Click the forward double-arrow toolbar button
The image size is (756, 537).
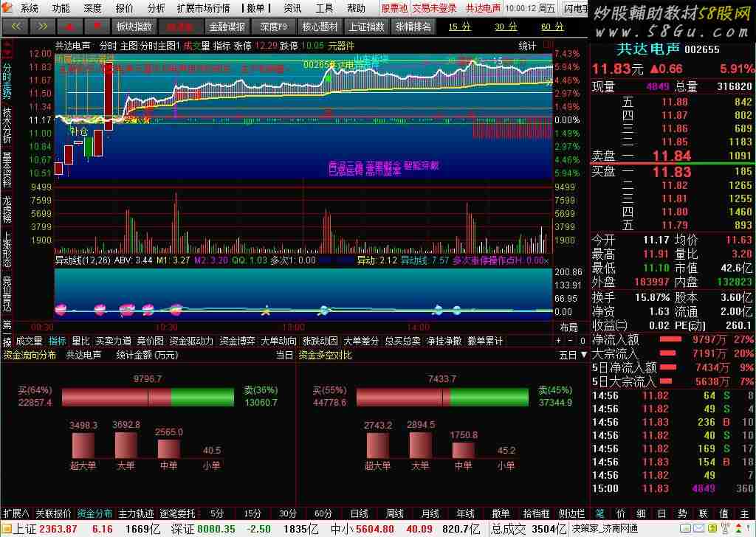(42, 27)
